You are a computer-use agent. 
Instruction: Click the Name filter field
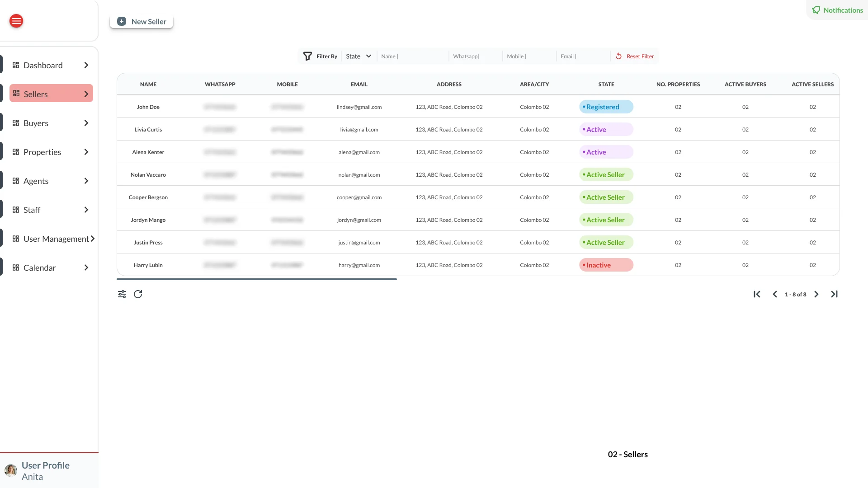pyautogui.click(x=413, y=56)
